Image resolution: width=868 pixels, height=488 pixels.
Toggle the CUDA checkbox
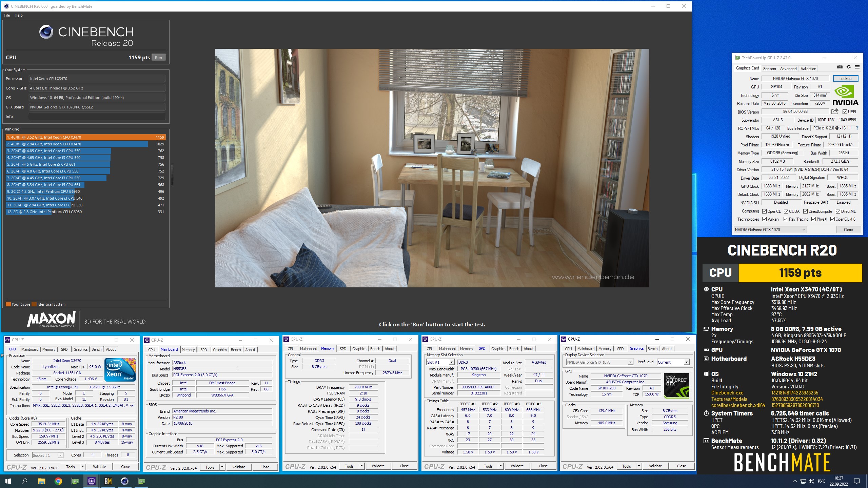(786, 211)
